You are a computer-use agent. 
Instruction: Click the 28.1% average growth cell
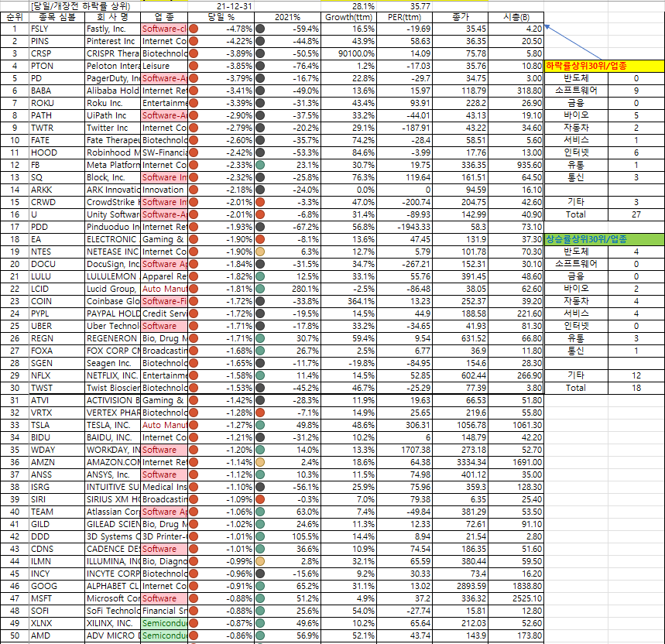click(348, 6)
